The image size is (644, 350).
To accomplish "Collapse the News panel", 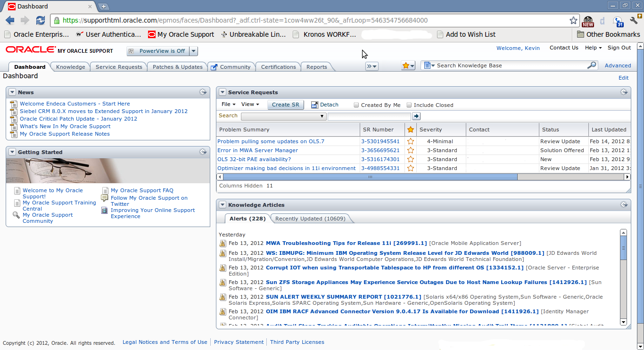I will pyautogui.click(x=12, y=92).
